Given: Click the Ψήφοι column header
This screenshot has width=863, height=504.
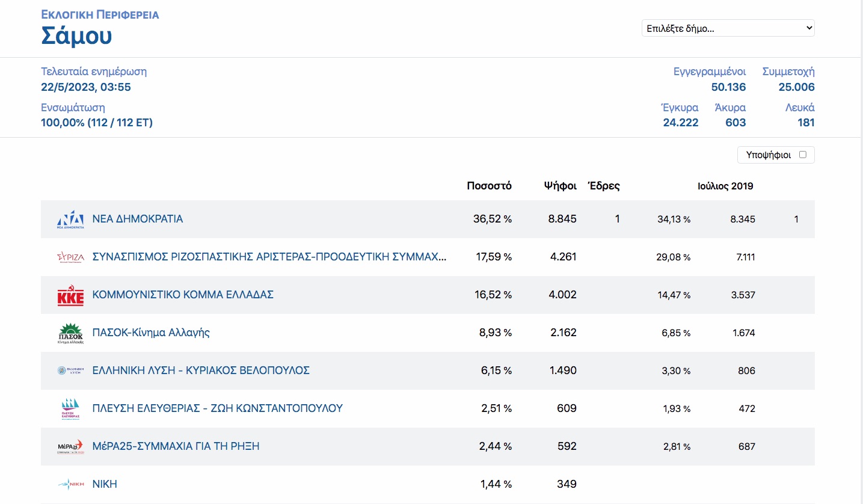Looking at the screenshot, I should coord(560,186).
